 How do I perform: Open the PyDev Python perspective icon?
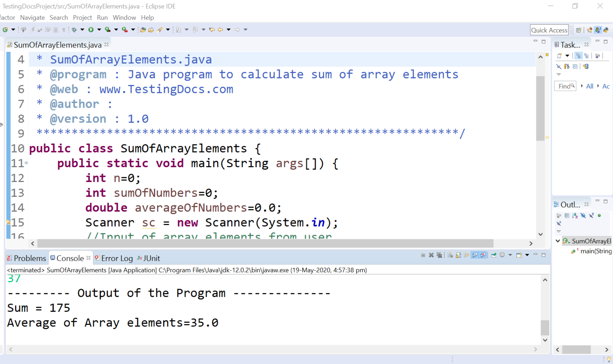[606, 30]
